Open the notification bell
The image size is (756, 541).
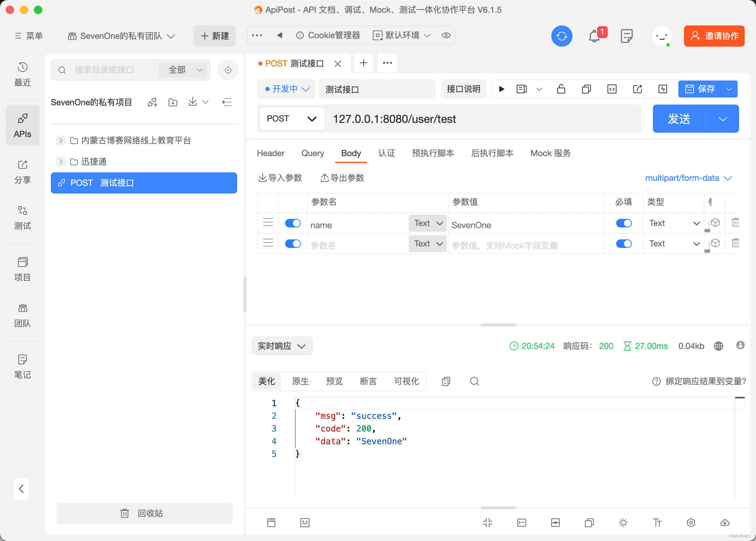[594, 36]
